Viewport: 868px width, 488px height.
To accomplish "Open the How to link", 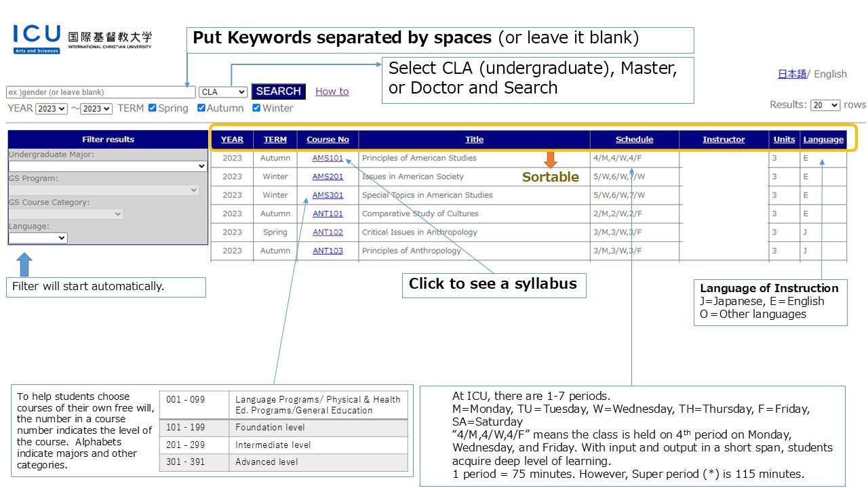I will [332, 91].
